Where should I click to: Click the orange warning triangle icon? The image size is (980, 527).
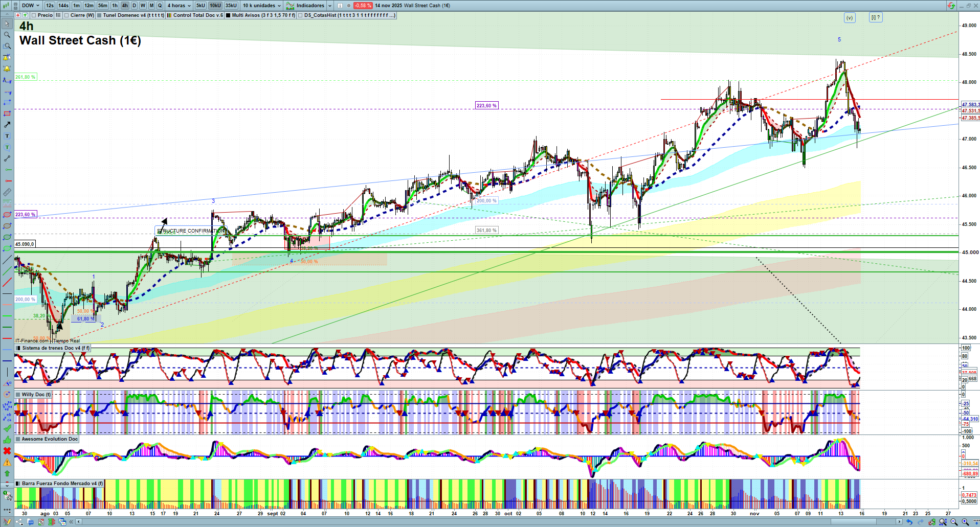coord(7,462)
